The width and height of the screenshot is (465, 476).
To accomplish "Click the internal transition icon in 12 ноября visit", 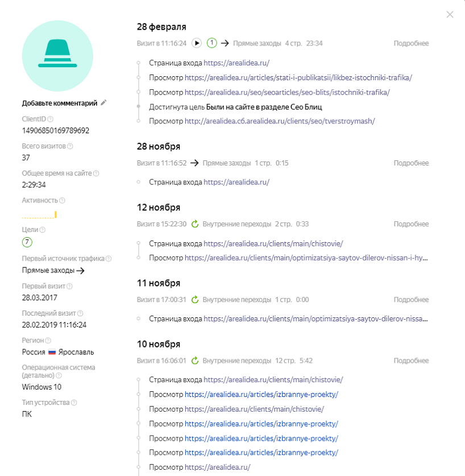I will 195,224.
